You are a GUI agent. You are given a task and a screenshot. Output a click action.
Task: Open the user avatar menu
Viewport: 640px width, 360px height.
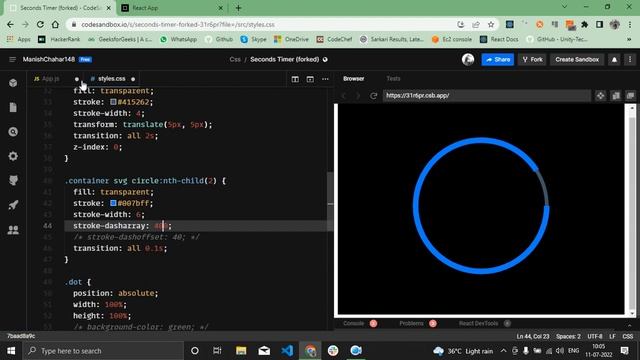pos(468,60)
